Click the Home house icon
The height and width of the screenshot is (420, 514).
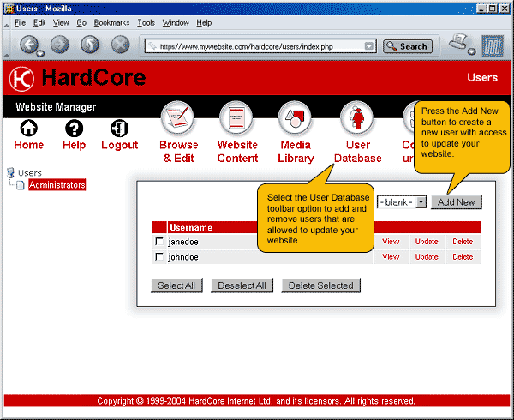[x=29, y=128]
